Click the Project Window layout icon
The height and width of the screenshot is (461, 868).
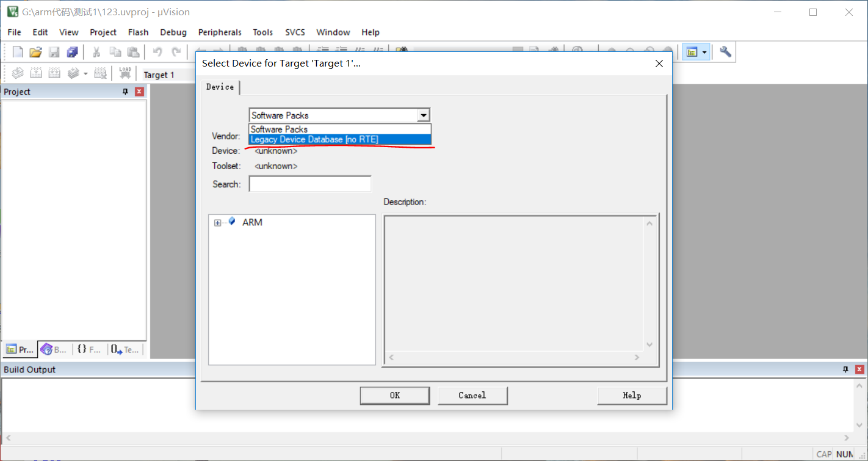pyautogui.click(x=692, y=52)
